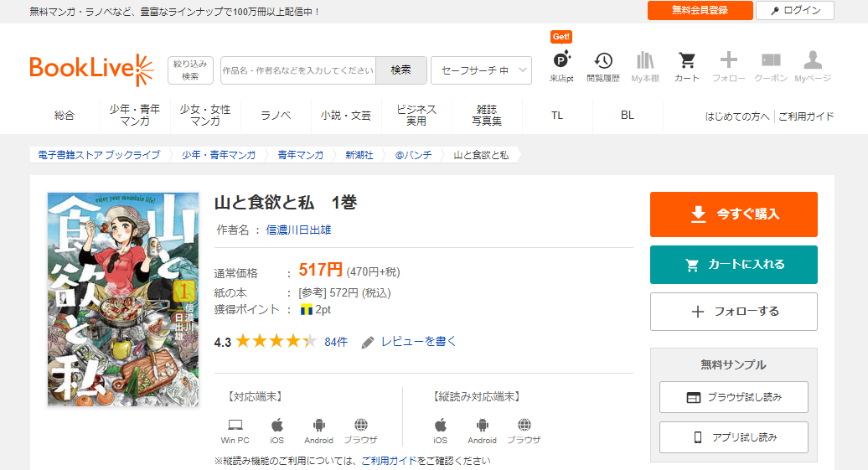Open the 絞り込み検索 filter search
868x470 pixels.
[x=190, y=70]
